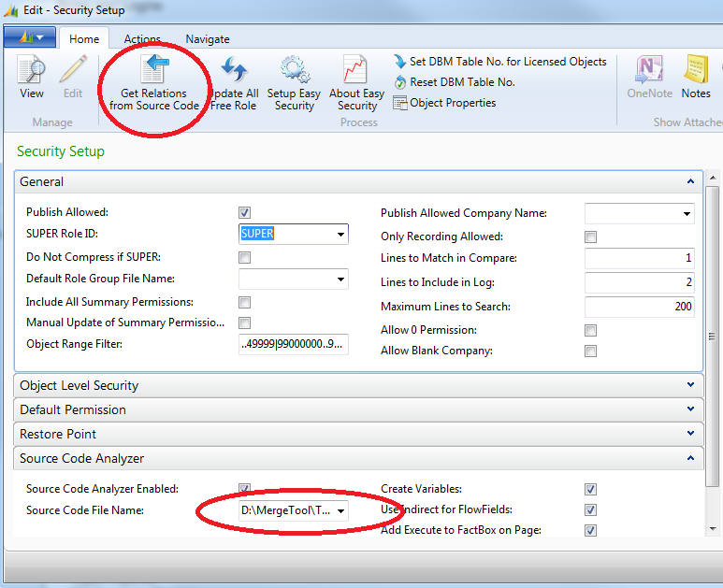Enable Do Not Compress if SUPER

pyautogui.click(x=245, y=258)
